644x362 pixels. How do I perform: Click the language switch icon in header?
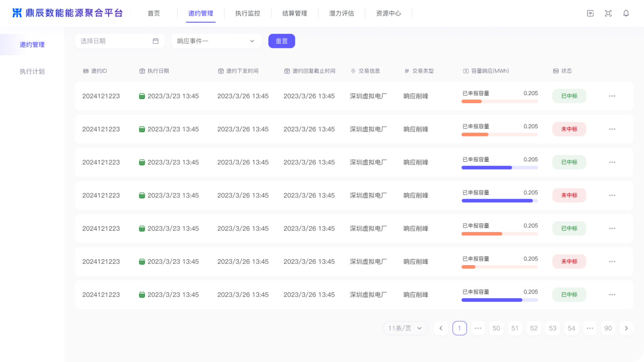(x=590, y=13)
